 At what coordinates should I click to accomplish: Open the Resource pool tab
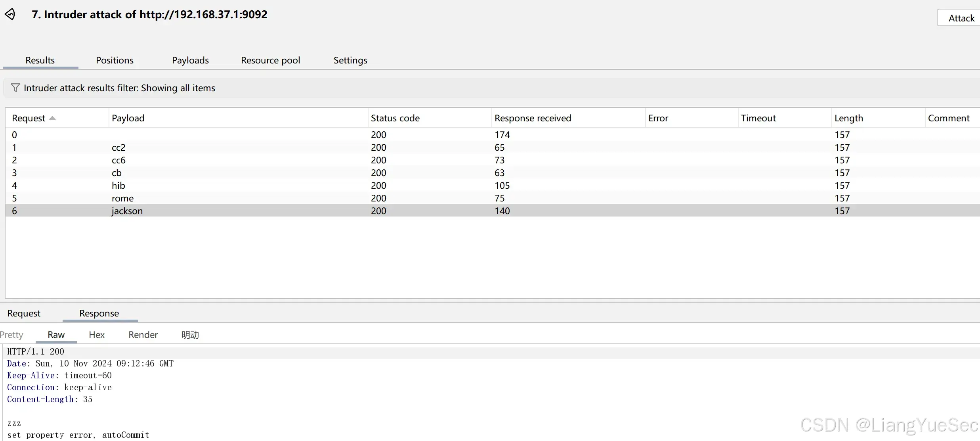pyautogui.click(x=270, y=60)
